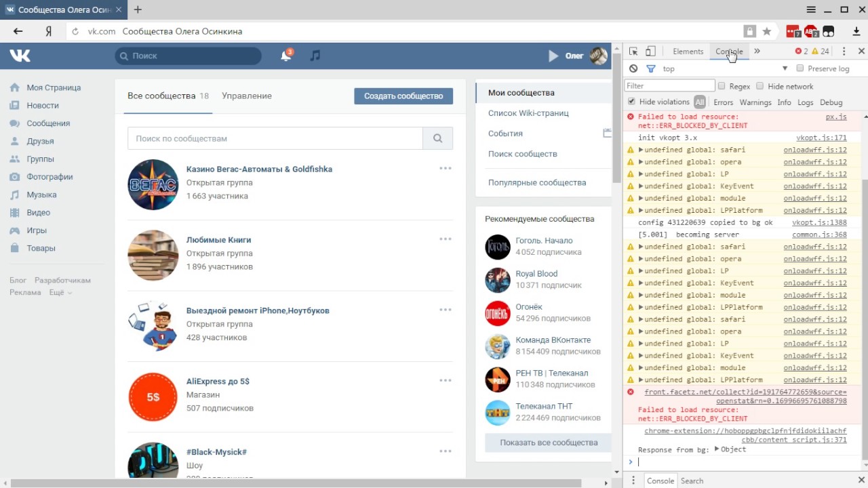Screen dimensions: 868x488
Task: Click the magnifier button in community search
Action: click(x=437, y=138)
